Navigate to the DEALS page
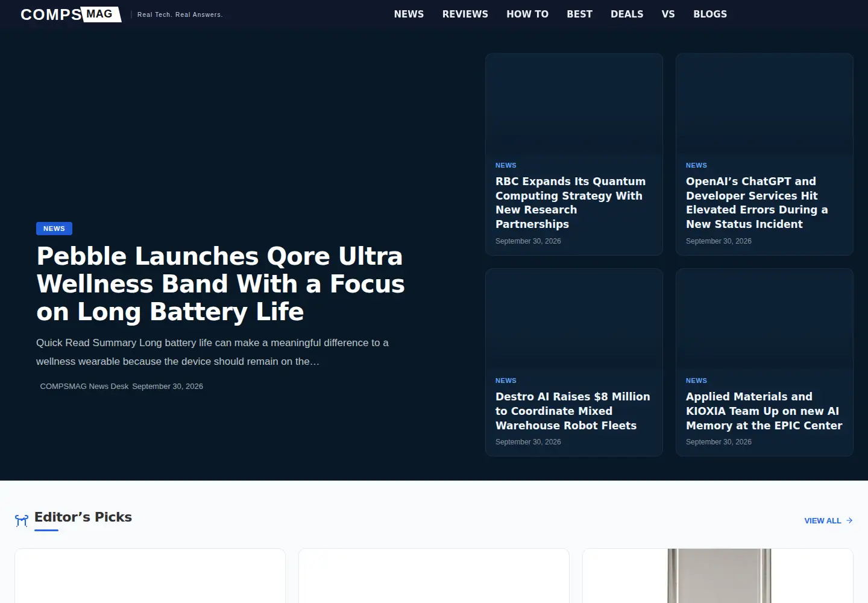 (627, 14)
